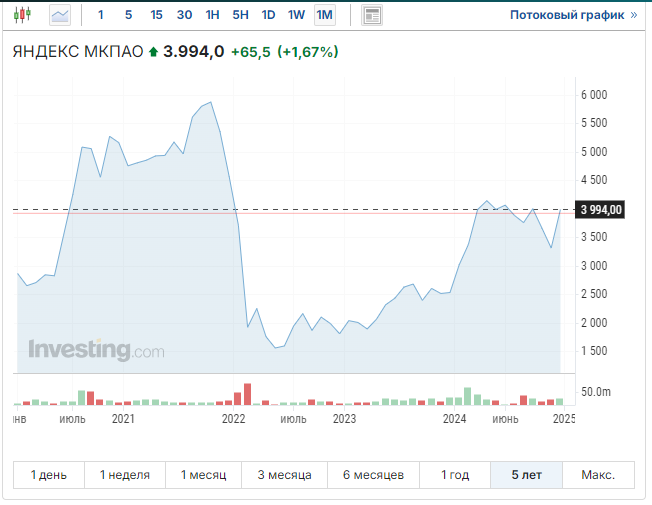Click the (+1,67%) percent change value
Screen dimensions: 652x505
(308, 52)
